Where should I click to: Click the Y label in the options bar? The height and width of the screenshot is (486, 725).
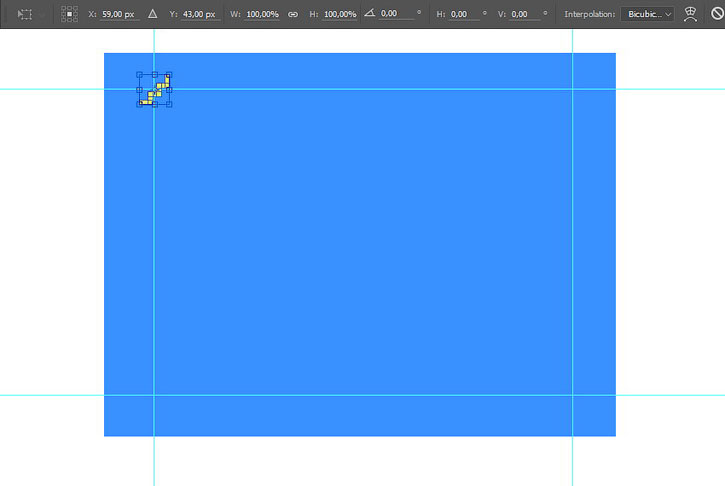point(173,14)
